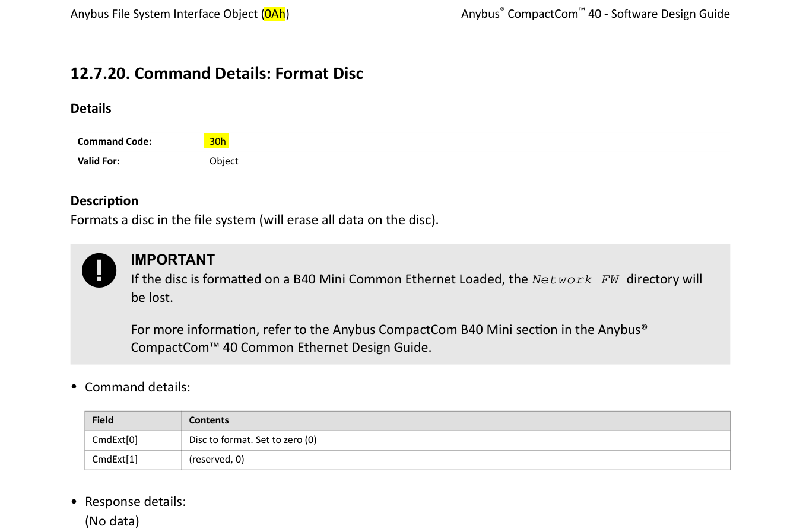Click the Command Code label
This screenshot has height=532, width=787.
click(115, 141)
